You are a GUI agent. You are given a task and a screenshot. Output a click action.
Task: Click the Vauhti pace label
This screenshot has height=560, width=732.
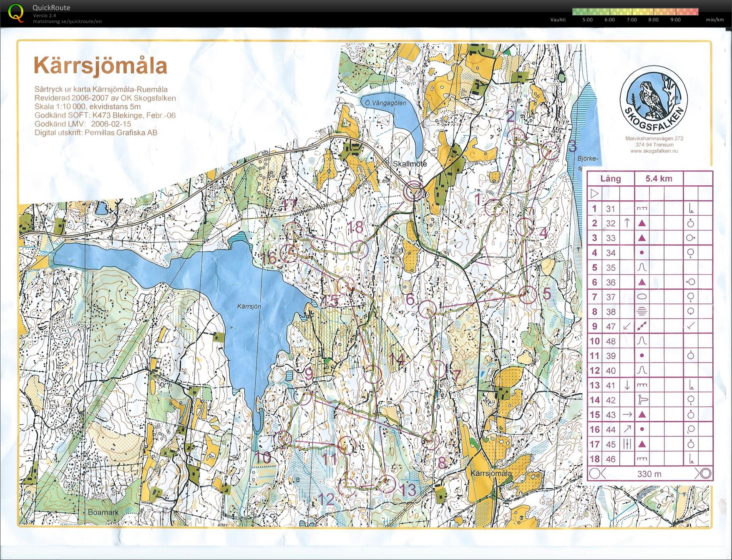(558, 19)
